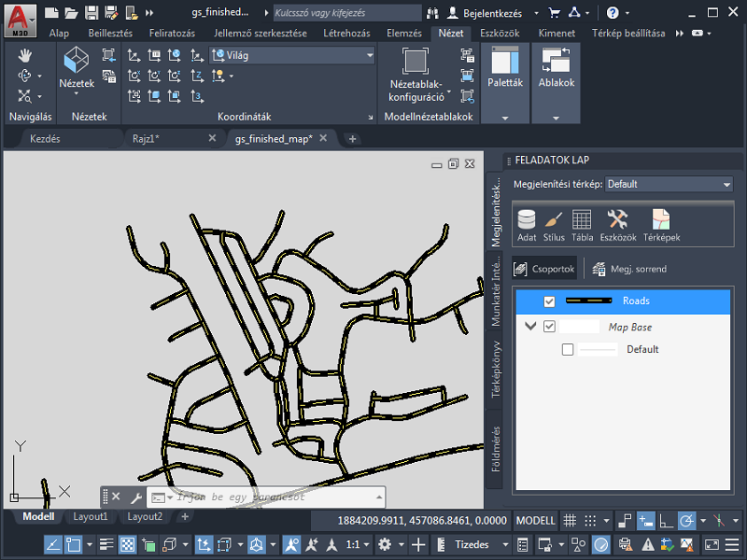Open the Tábla table icon
The height and width of the screenshot is (560, 747).
[582, 220]
